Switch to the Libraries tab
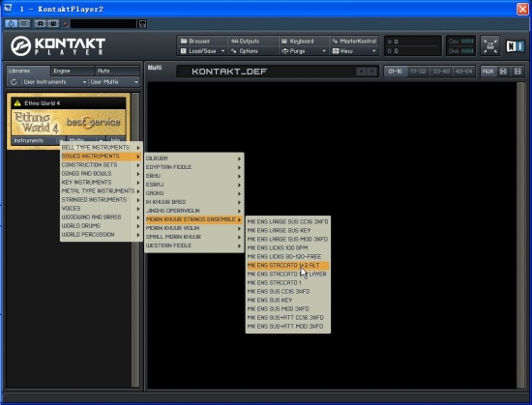Image resolution: width=532 pixels, height=405 pixels. click(28, 71)
